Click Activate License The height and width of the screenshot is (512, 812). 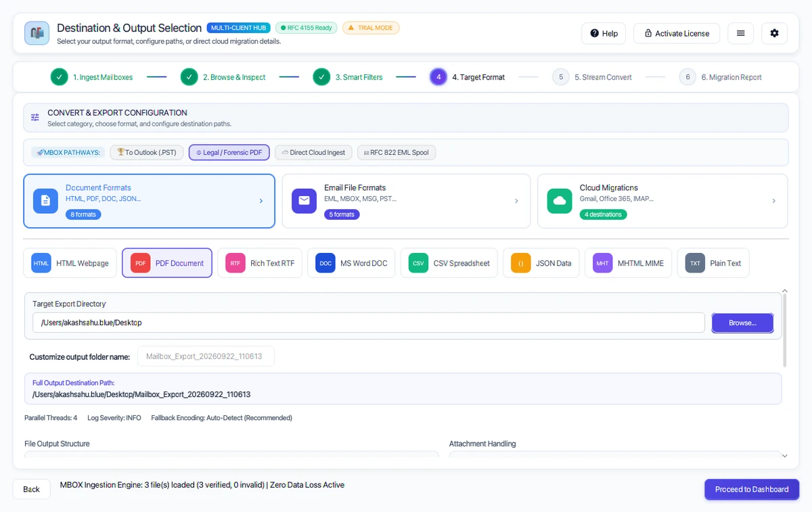pos(677,33)
